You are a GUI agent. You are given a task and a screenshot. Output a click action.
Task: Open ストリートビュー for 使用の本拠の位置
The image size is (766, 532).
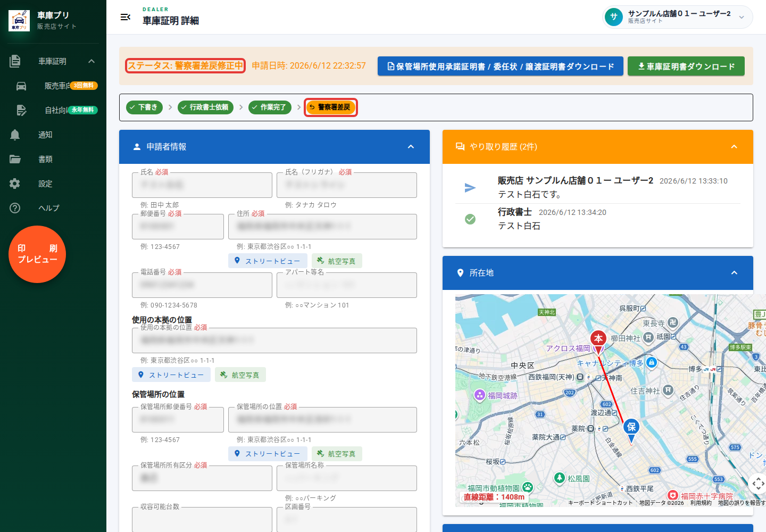171,375
